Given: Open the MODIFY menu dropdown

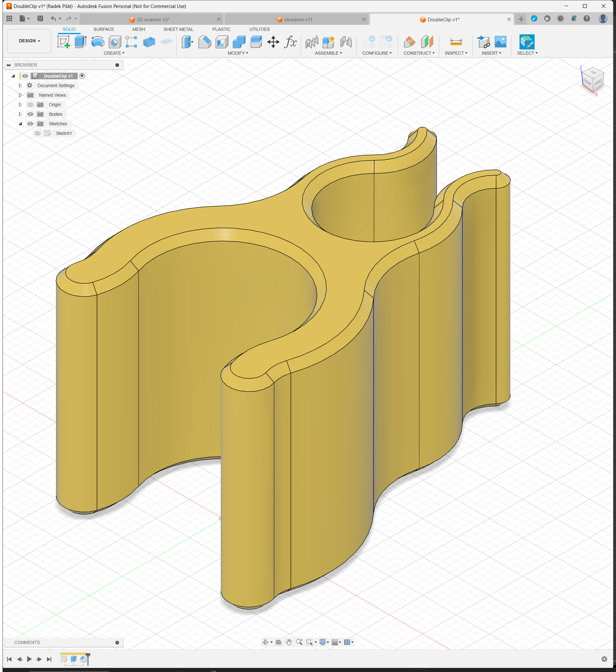Looking at the screenshot, I should tap(238, 53).
